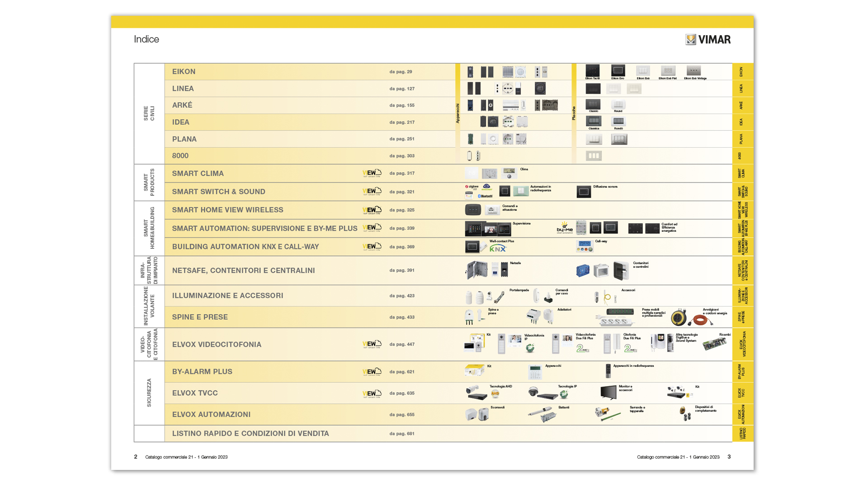Click the Ricambi circuit board image
868x488 pixels.
coord(715,344)
